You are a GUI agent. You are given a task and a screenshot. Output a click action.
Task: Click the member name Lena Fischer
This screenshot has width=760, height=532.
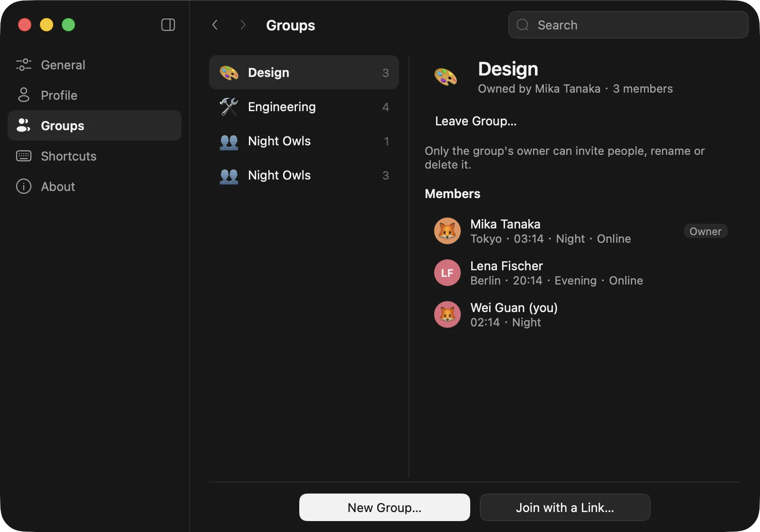pyautogui.click(x=506, y=266)
